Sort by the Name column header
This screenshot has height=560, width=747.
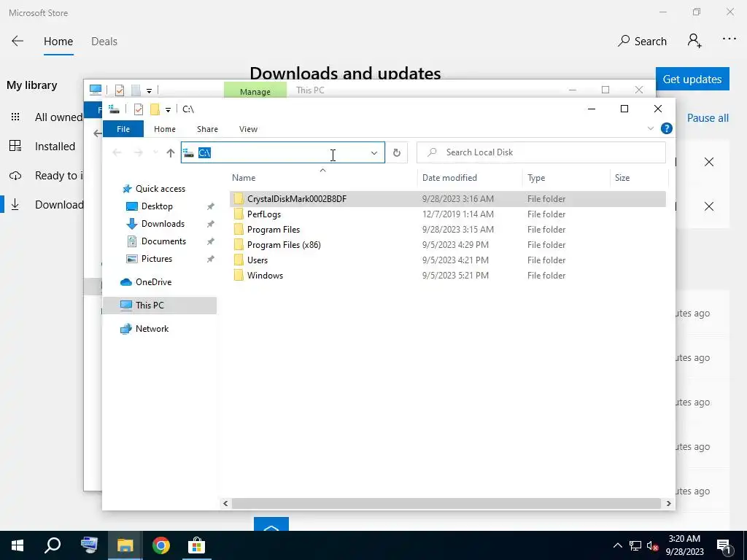[x=244, y=178]
